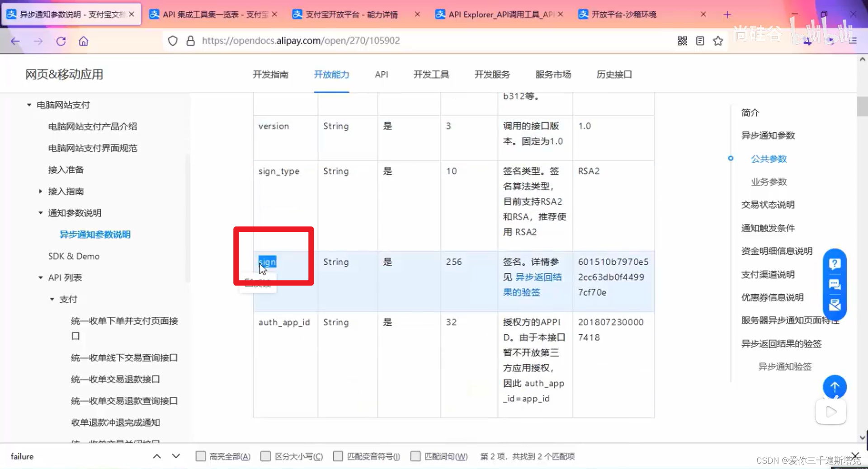Viewport: 868px width, 469px height.
Task: Open the 开发工具 navigation menu
Action: pyautogui.click(x=431, y=75)
